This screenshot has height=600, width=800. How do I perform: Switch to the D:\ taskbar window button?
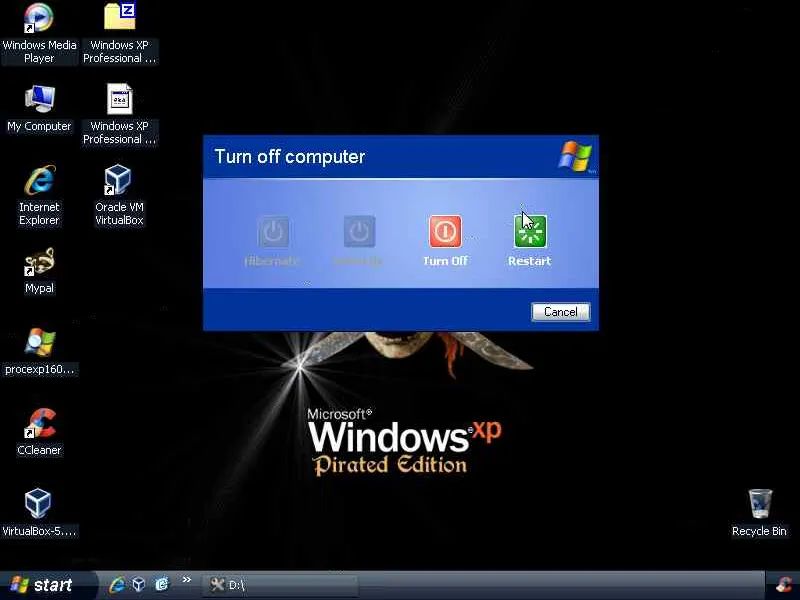281,585
